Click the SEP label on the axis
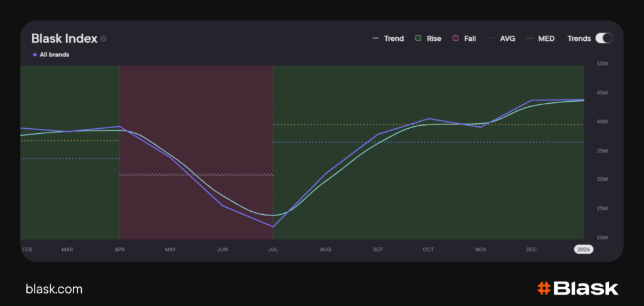The height and width of the screenshot is (306, 644). (378, 249)
